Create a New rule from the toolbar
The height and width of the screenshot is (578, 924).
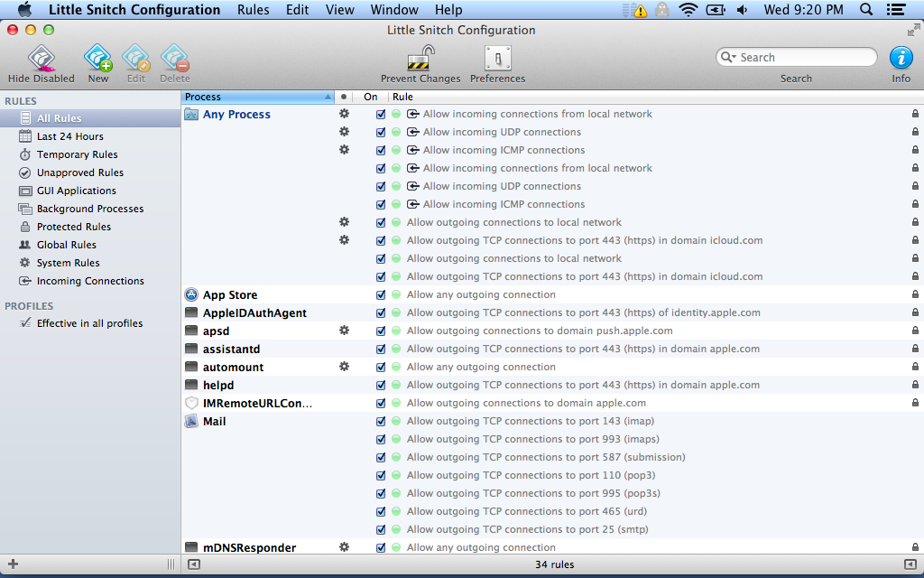tap(97, 59)
